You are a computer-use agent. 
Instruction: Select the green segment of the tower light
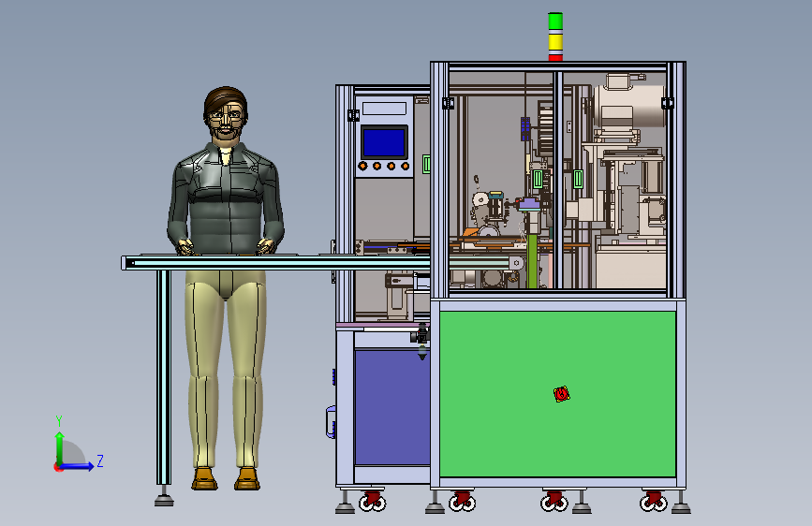[x=555, y=22]
